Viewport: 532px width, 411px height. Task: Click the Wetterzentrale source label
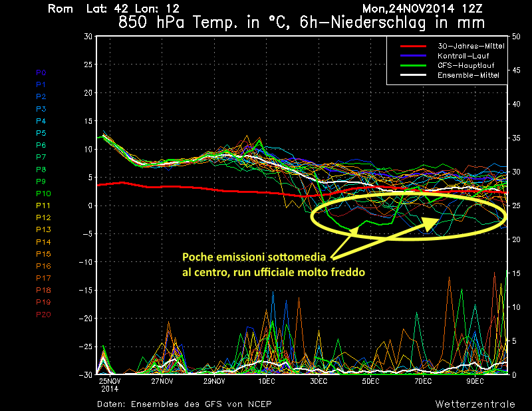[475, 404]
